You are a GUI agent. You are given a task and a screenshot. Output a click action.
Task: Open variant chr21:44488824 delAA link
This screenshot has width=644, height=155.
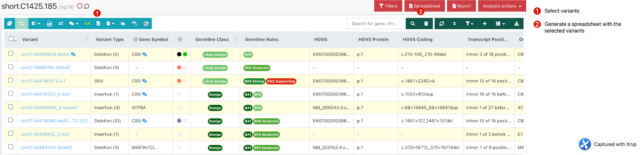[45, 54]
